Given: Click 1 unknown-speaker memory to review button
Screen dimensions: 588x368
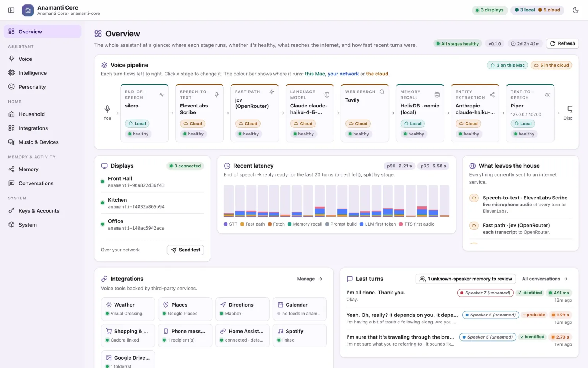Looking at the screenshot, I should pyautogui.click(x=466, y=279).
